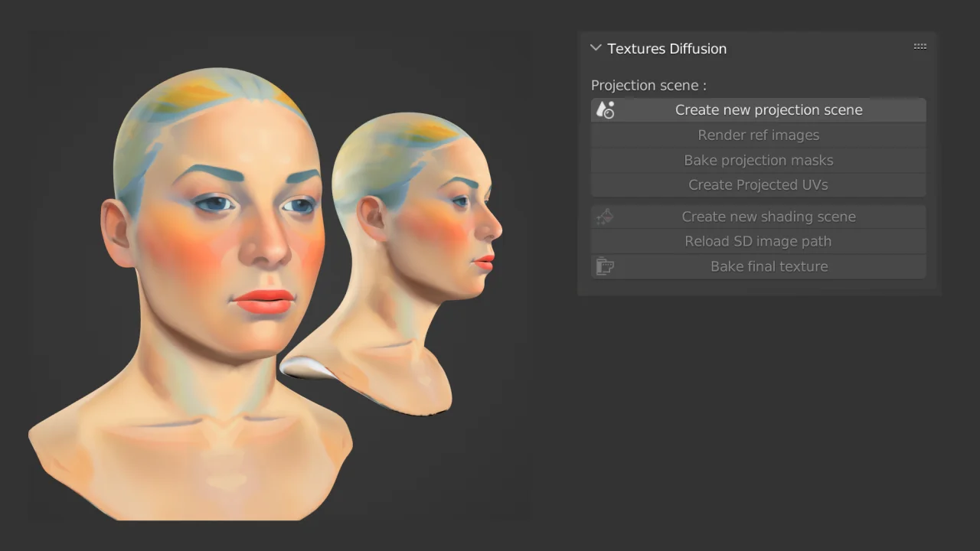
Task: Click the film strip icon on Bake final texture
Action: tap(604, 266)
